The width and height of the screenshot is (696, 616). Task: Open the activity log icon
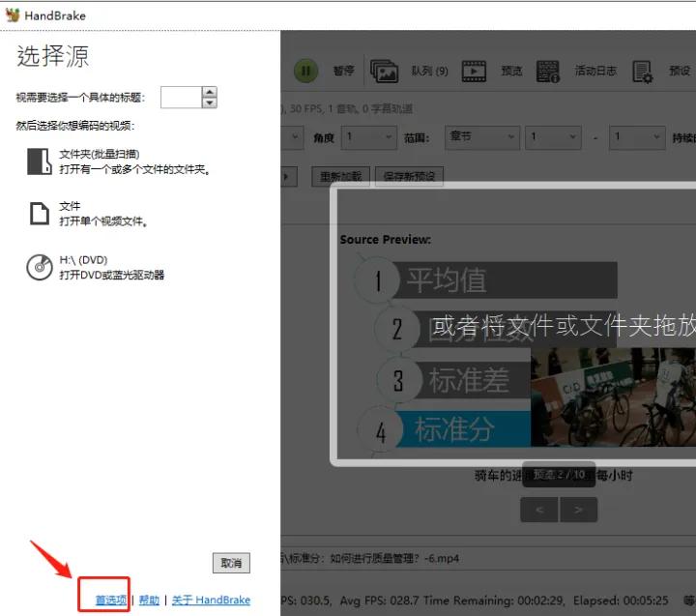tap(548, 71)
